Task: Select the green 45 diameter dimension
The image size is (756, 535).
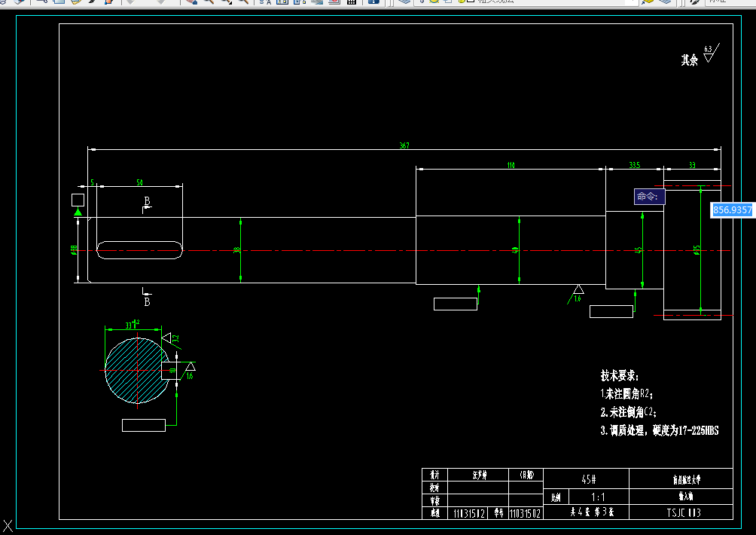Action: tap(639, 250)
